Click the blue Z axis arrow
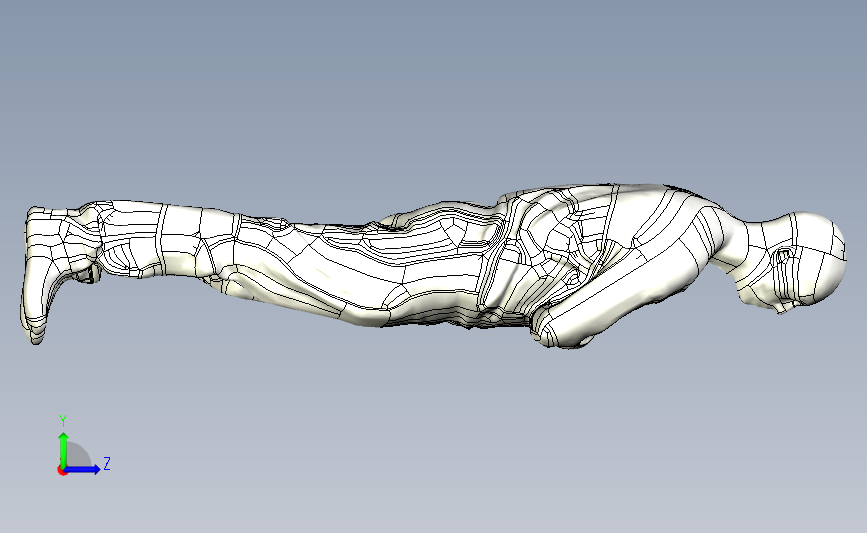The height and width of the screenshot is (533, 867). [82, 469]
